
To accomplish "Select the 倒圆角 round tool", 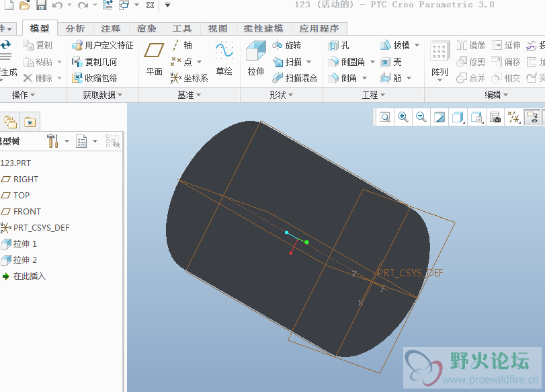I will [347, 62].
